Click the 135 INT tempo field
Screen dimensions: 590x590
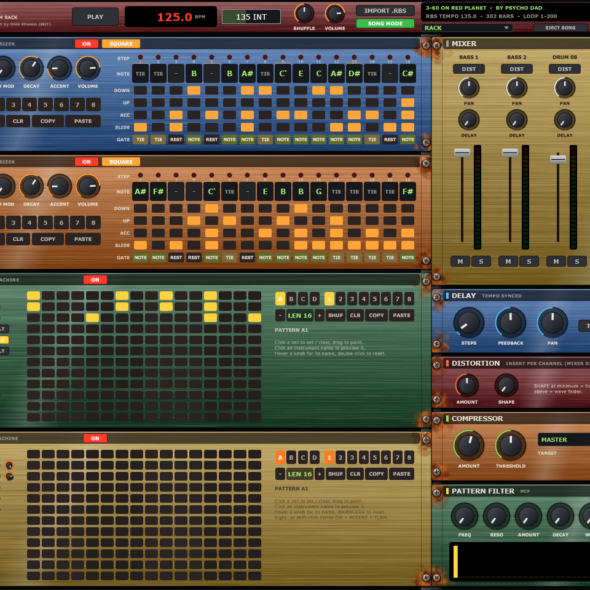click(x=251, y=17)
